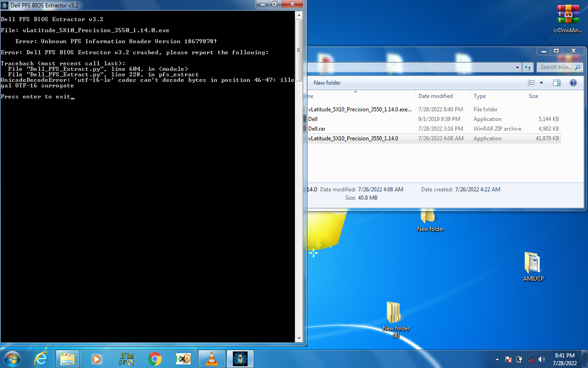Select New folder (3) desktop icon
The image size is (588, 368).
(396, 320)
